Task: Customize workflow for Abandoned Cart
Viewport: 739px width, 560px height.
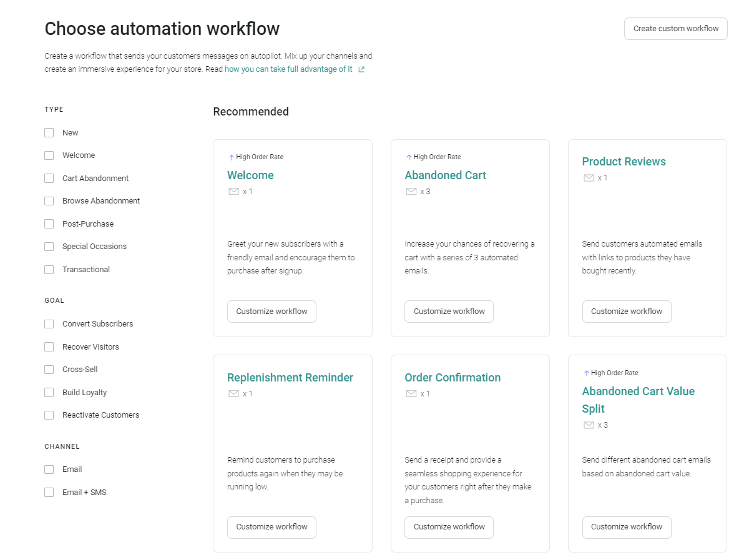Action: tap(449, 312)
